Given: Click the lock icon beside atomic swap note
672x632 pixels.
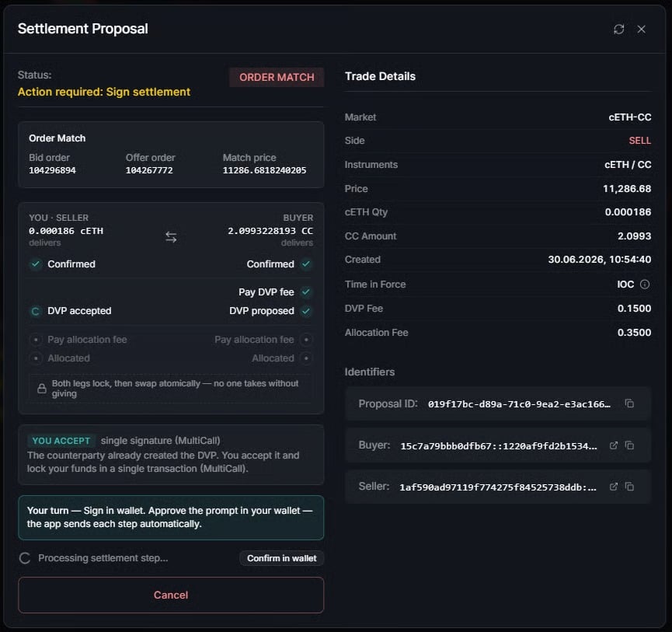Looking at the screenshot, I should [42, 389].
